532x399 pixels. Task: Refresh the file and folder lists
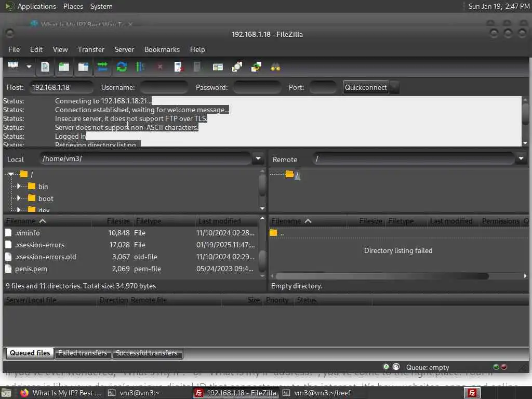122,66
